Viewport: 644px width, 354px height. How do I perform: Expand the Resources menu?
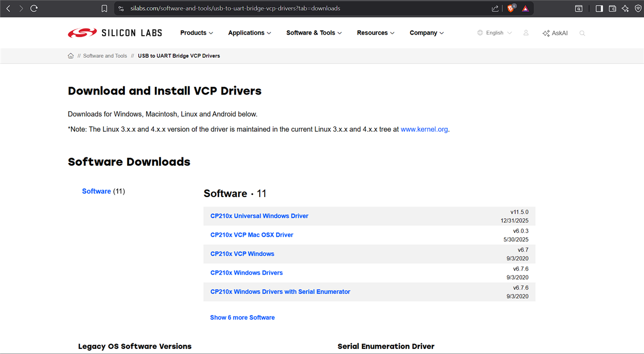376,33
